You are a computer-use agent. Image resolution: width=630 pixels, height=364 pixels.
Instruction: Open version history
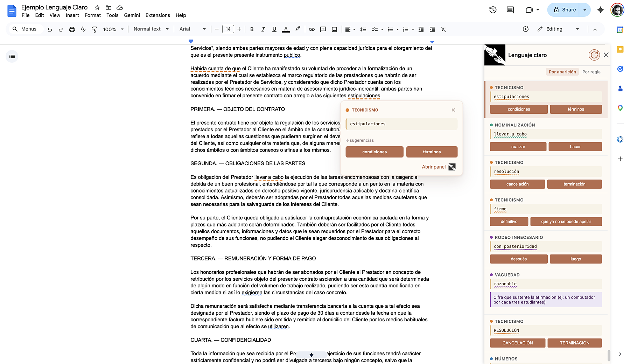coord(493,10)
